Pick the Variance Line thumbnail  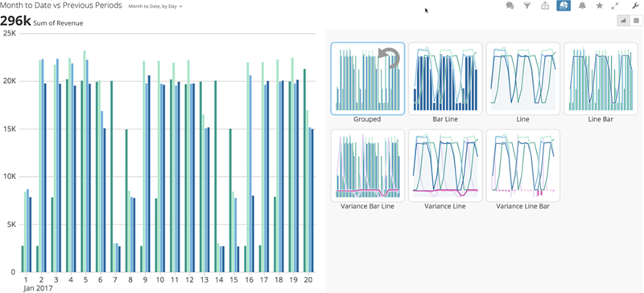point(445,165)
